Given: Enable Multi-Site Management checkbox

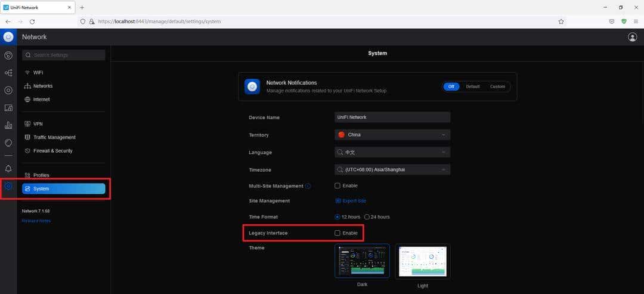Looking at the screenshot, I should coord(338,185).
